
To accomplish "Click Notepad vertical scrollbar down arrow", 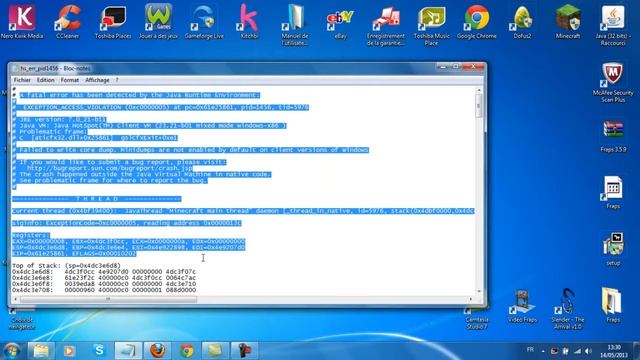I will [479, 291].
